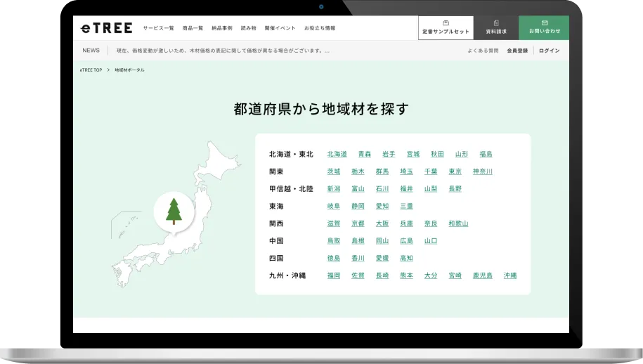Select 北海道 prefecture link

337,154
